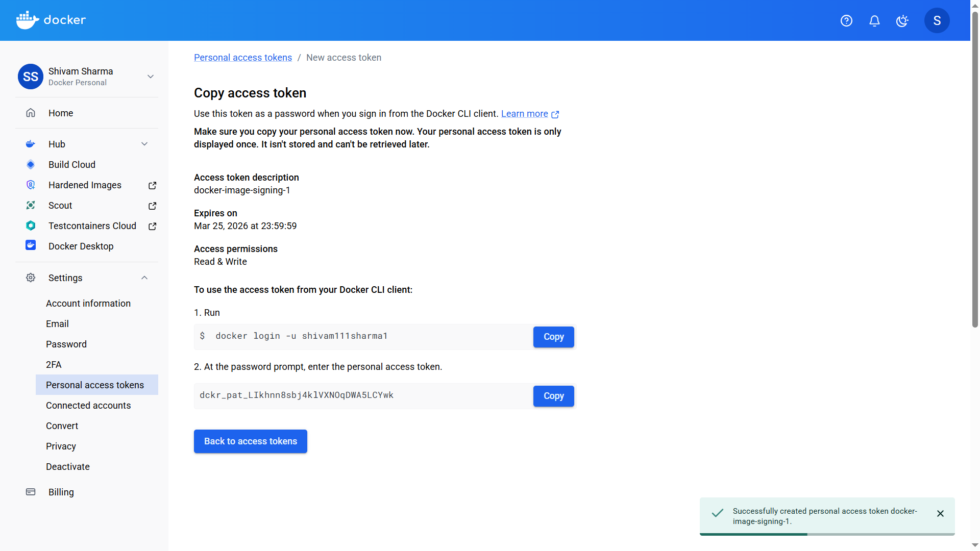The width and height of the screenshot is (980, 551).
Task: Click the Testcontainers Cloud icon
Action: pos(30,226)
